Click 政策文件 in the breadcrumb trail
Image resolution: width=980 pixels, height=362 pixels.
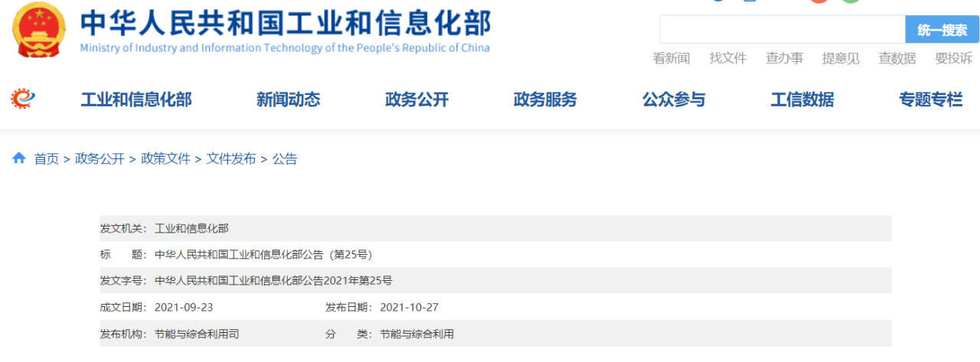[x=165, y=159]
